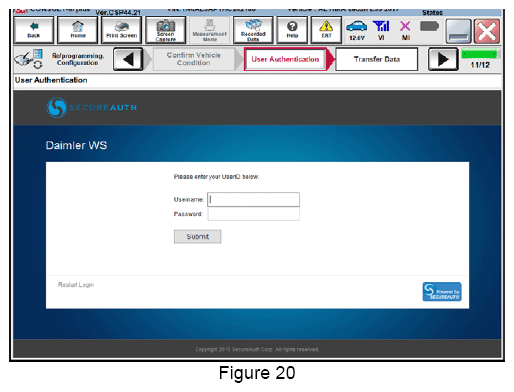Click the MI status X icon

(x=405, y=30)
